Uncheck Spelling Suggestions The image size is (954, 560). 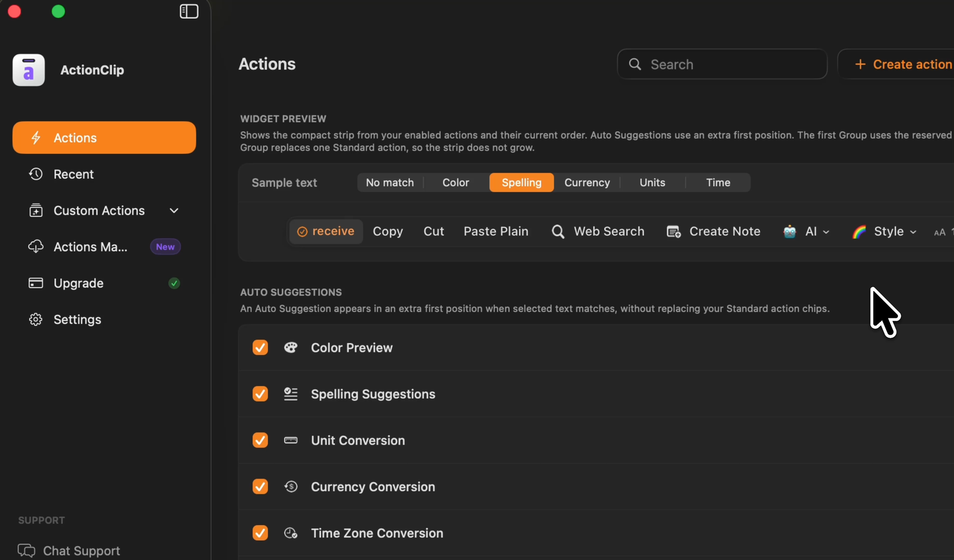tap(260, 394)
